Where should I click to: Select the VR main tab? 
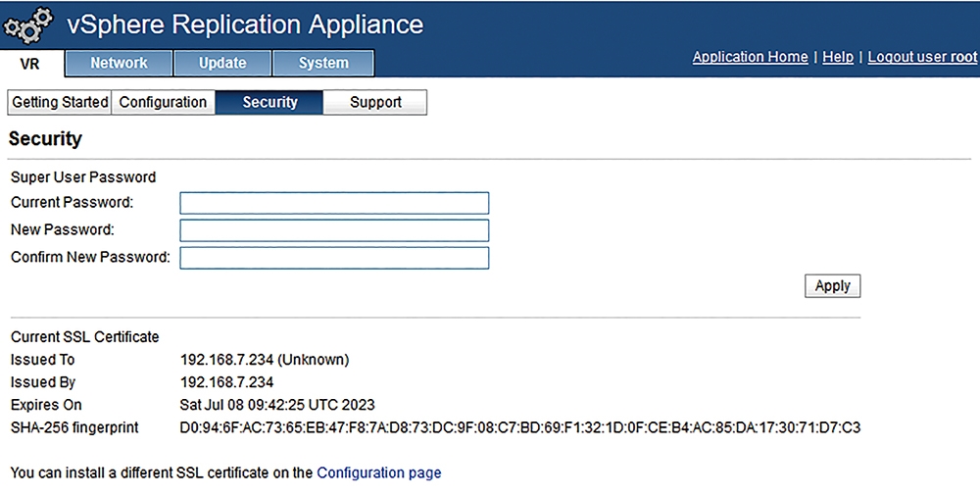[30, 64]
